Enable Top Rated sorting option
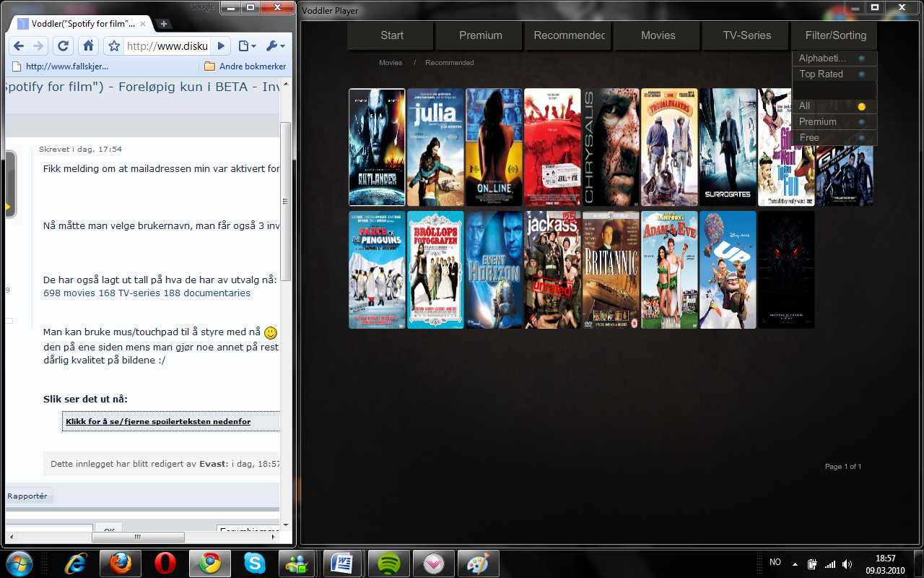Image resolution: width=924 pixels, height=578 pixels. [x=834, y=74]
